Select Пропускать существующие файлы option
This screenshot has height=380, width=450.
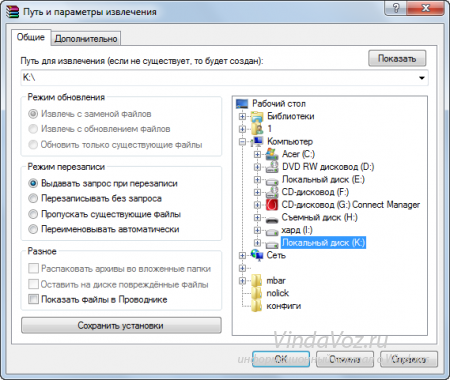(33, 214)
